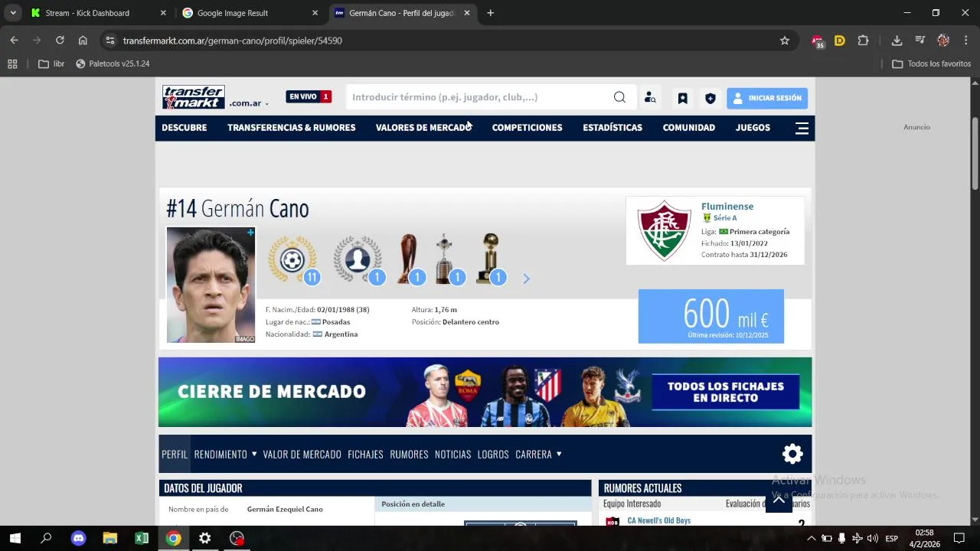This screenshot has width=980, height=551.
Task: Click the plus icon on player photo
Action: tap(250, 232)
